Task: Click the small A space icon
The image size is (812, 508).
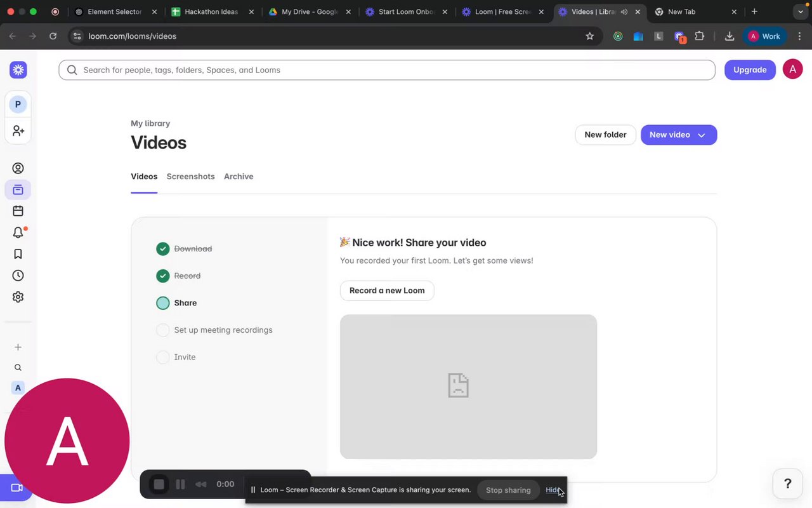Action: 18,388
